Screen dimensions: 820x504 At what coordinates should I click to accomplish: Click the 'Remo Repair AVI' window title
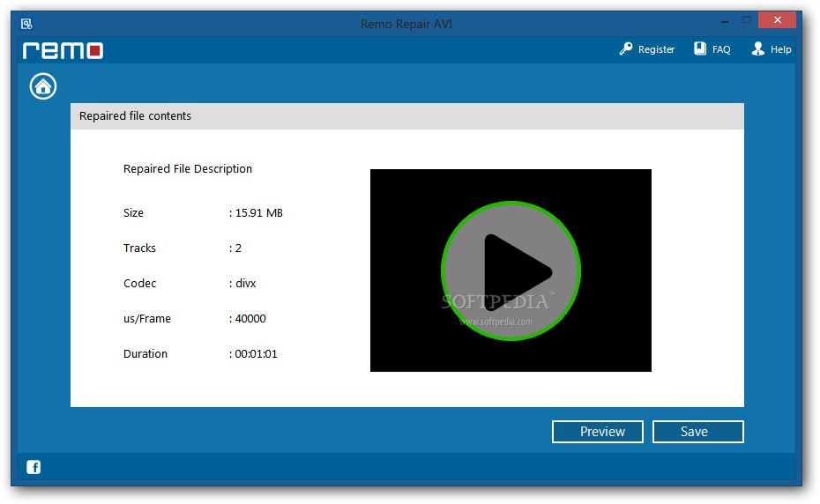[406, 24]
